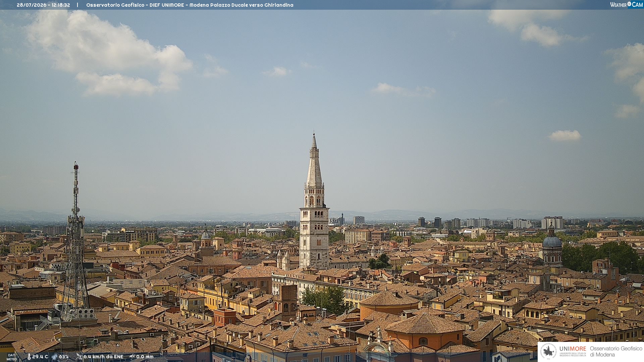Click the UNIMORE wordmark text
644x362 pixels.
coord(573,349)
